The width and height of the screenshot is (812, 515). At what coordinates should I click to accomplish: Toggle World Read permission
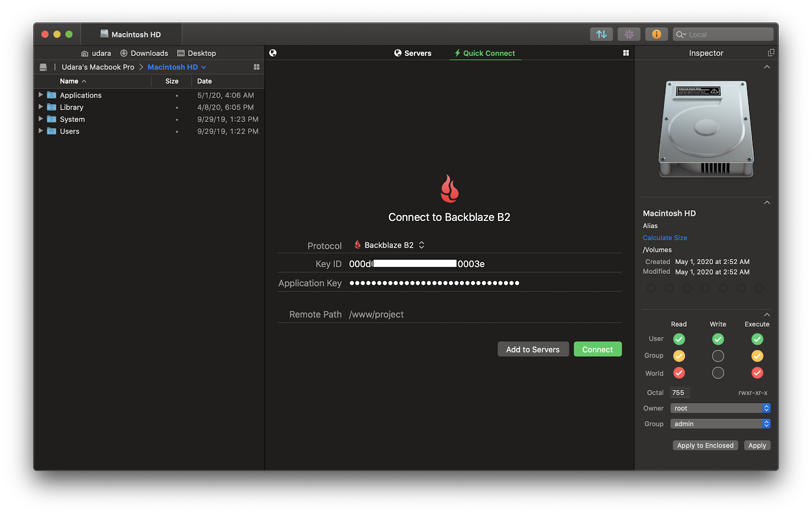[x=679, y=373]
